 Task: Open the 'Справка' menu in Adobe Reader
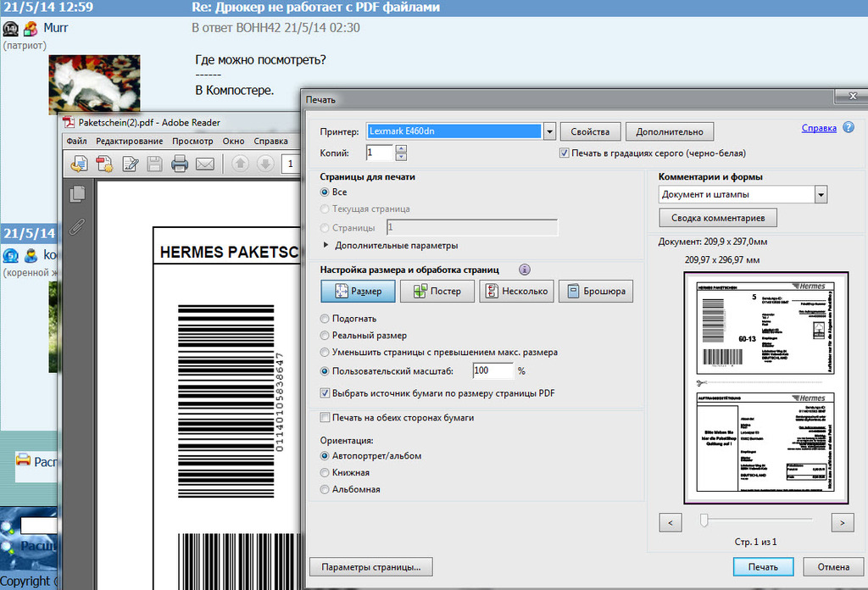(x=270, y=141)
